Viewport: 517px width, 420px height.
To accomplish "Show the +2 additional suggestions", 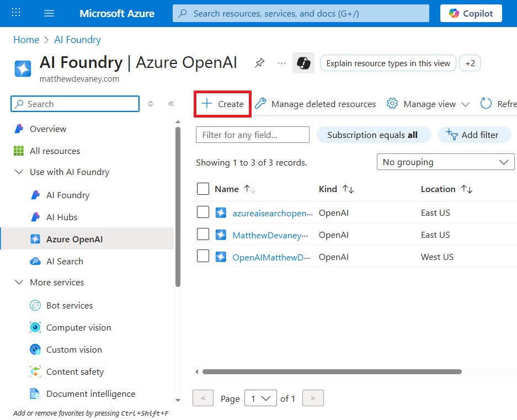I will coord(470,63).
